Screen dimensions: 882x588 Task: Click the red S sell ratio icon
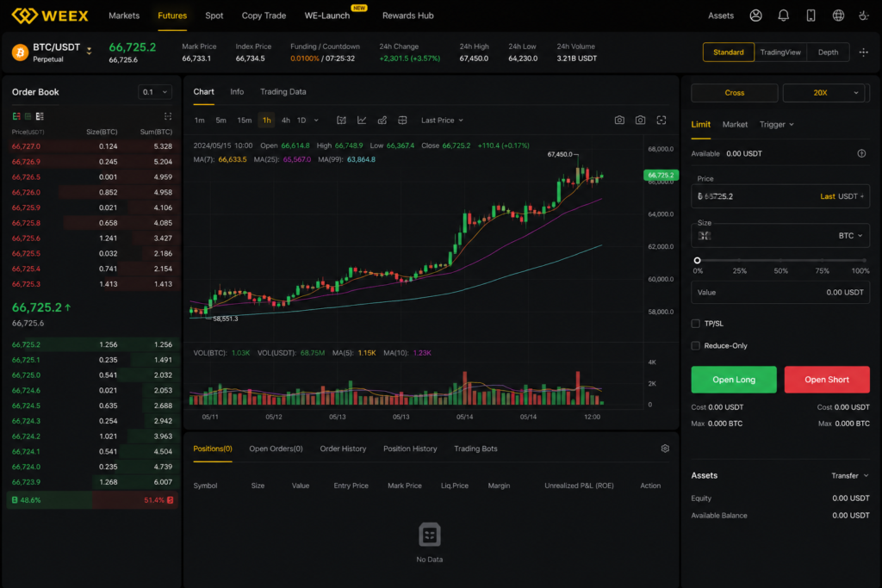170,499
